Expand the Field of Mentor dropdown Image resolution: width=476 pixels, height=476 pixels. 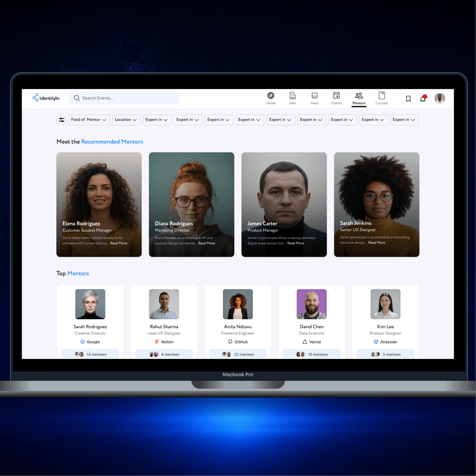pyautogui.click(x=89, y=120)
